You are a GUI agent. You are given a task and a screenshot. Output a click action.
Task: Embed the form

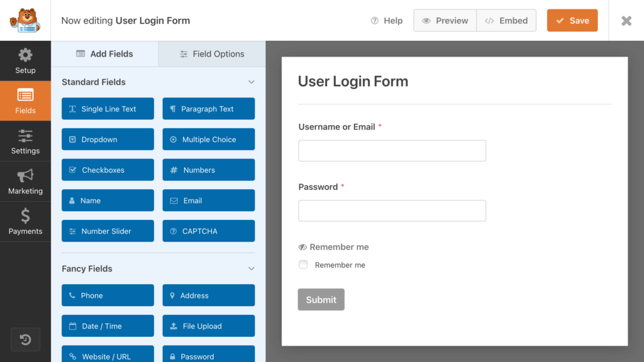tap(506, 20)
